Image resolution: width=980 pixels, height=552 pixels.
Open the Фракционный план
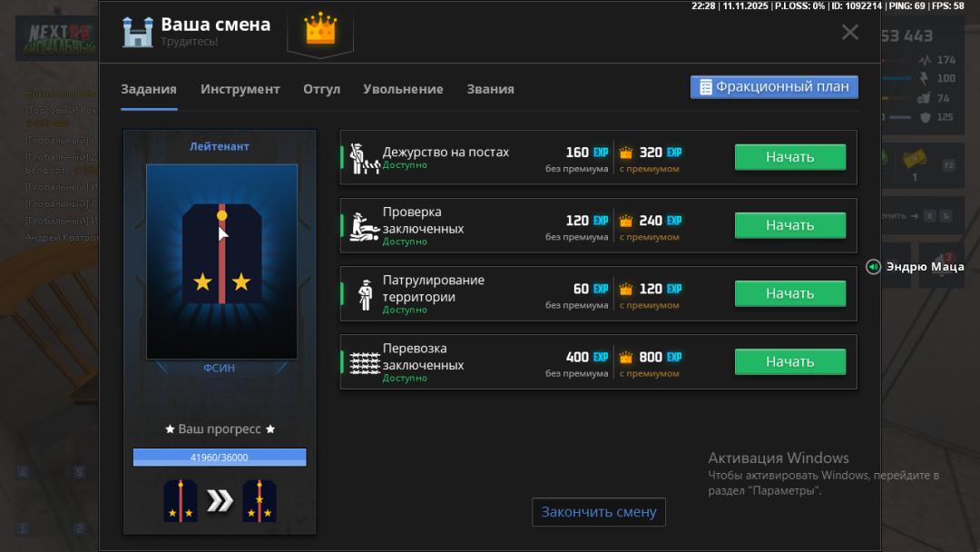[774, 87]
